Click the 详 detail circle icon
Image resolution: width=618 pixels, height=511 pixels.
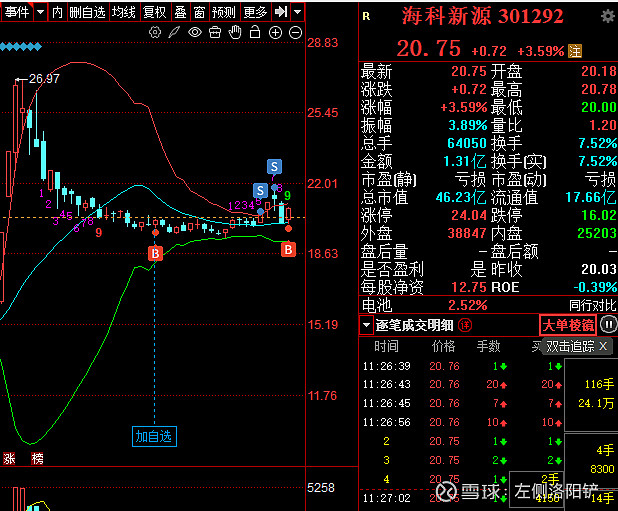click(465, 325)
